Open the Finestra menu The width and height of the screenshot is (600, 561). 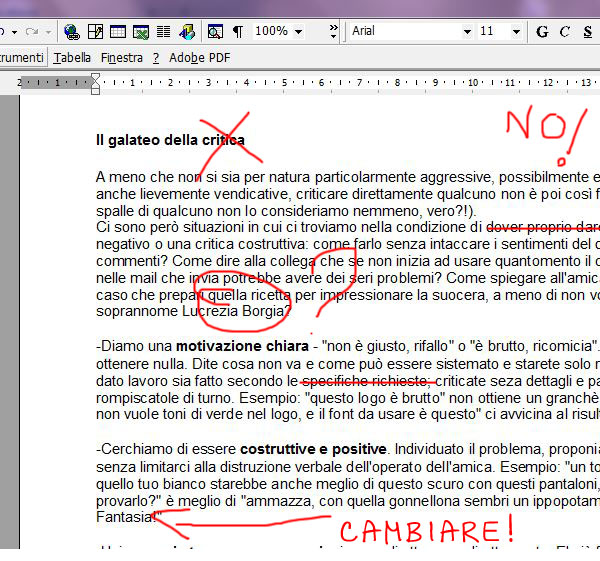[121, 58]
